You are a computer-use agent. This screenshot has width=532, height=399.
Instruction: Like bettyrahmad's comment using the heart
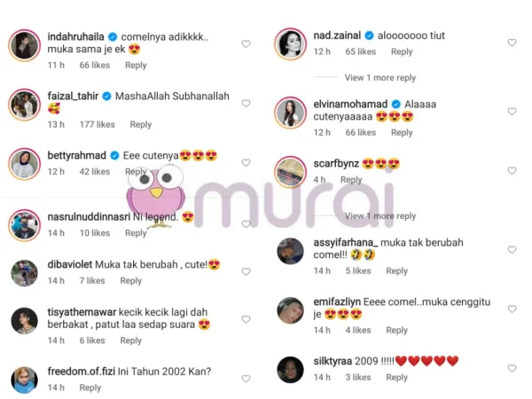pyautogui.click(x=246, y=162)
